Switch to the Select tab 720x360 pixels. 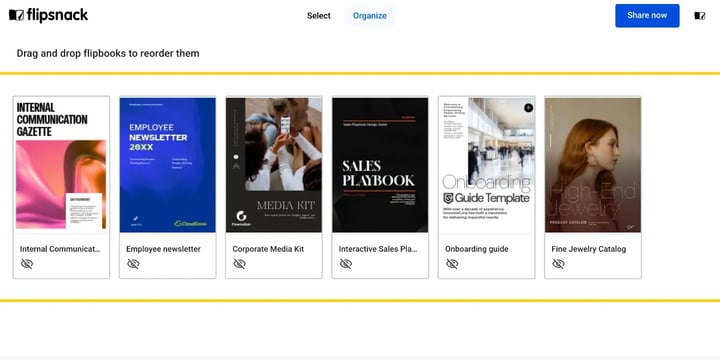[x=319, y=16]
